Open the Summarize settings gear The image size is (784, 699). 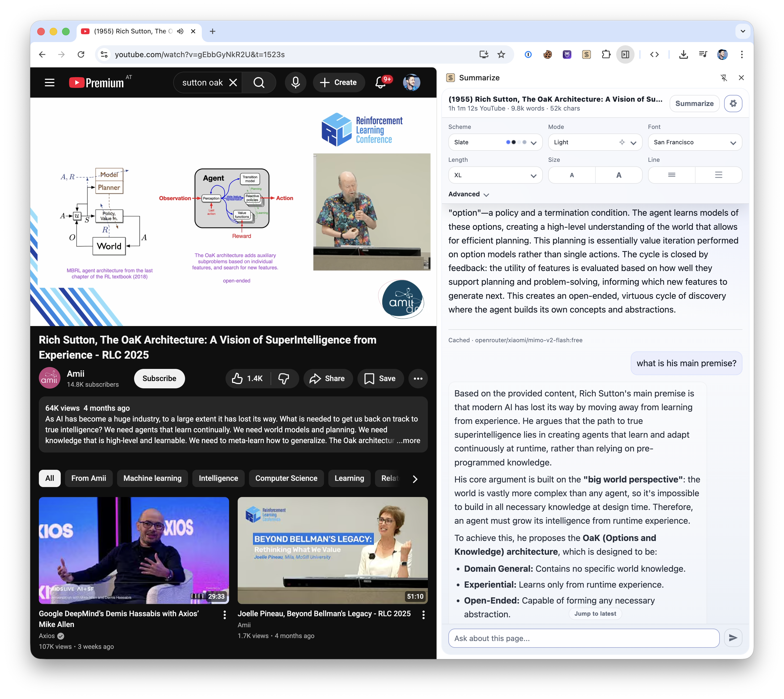pos(733,103)
